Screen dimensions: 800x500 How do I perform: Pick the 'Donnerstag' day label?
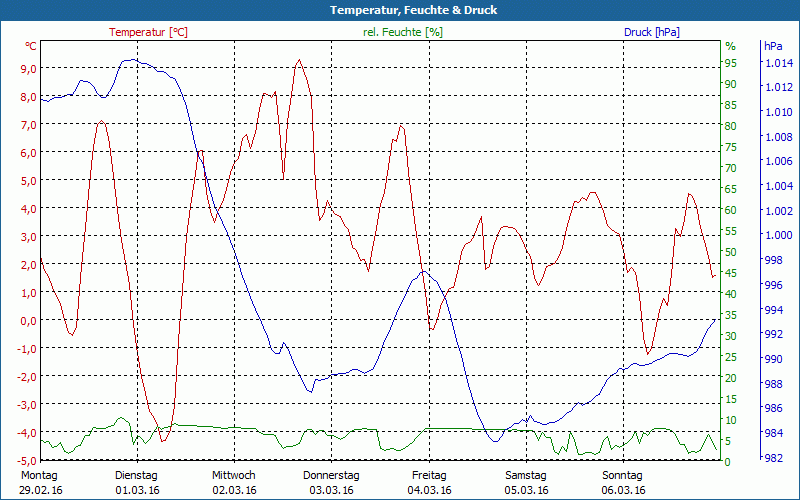pos(331,475)
